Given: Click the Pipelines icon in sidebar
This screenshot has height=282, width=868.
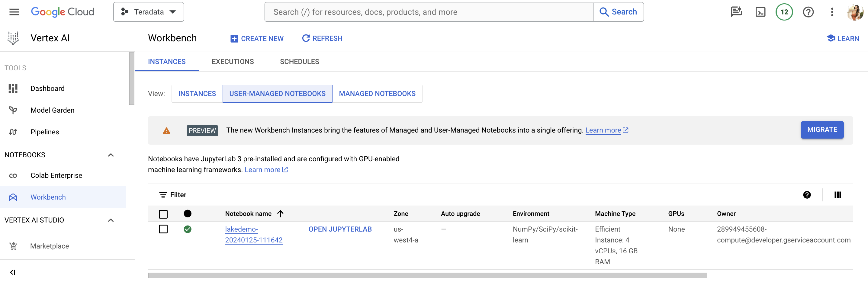Looking at the screenshot, I should click(x=13, y=132).
